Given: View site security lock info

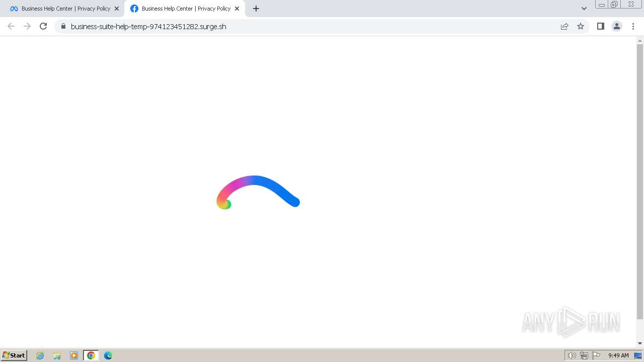Looking at the screenshot, I should click(63, 26).
